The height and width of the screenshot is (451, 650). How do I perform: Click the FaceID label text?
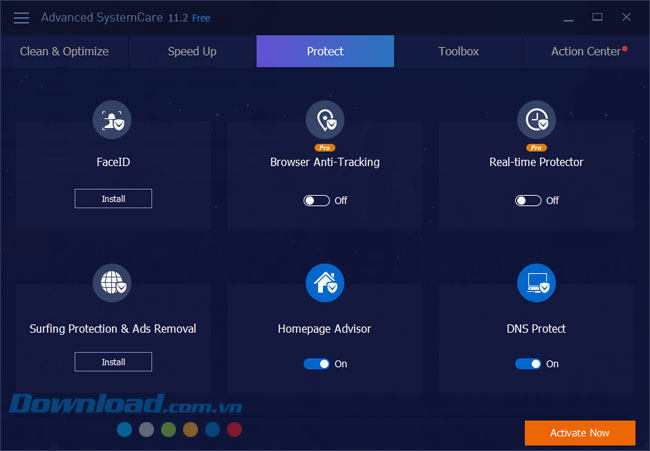[113, 162]
